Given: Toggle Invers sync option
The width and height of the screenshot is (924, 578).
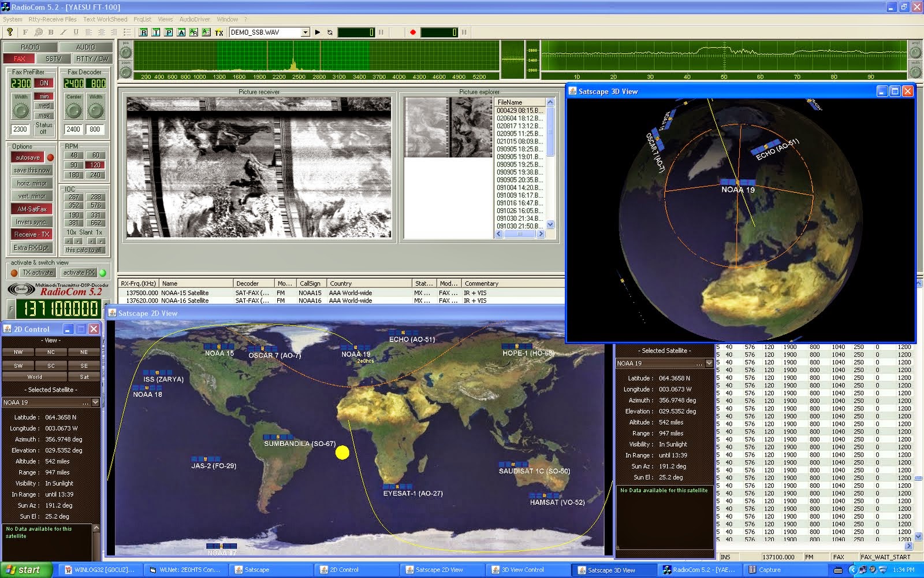Looking at the screenshot, I should pyautogui.click(x=32, y=221).
